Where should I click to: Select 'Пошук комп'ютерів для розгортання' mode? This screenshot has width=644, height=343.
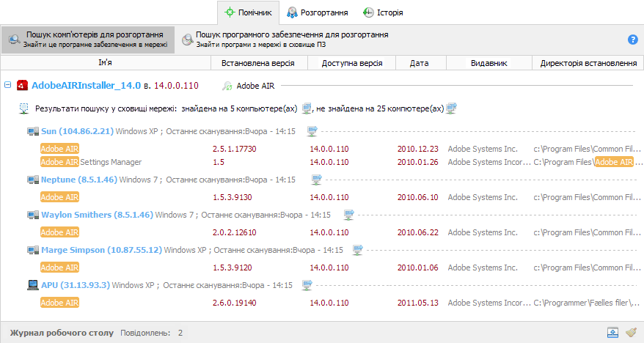coord(87,40)
